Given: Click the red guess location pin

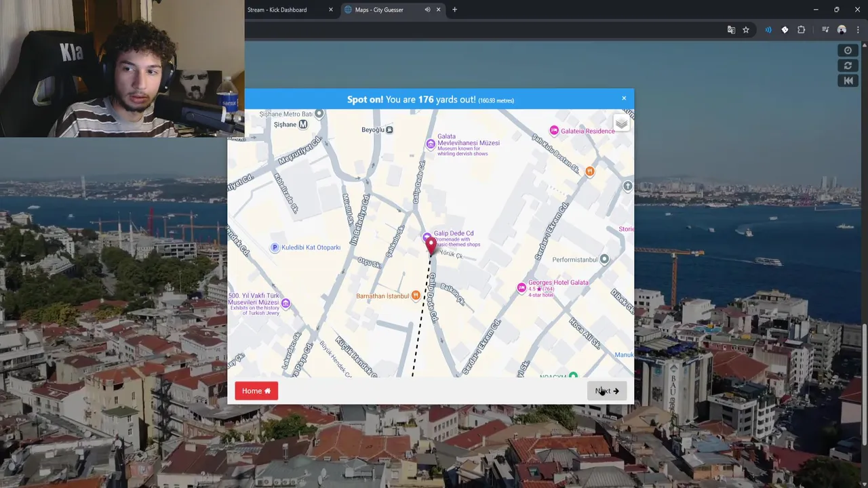Looking at the screenshot, I should 431,247.
